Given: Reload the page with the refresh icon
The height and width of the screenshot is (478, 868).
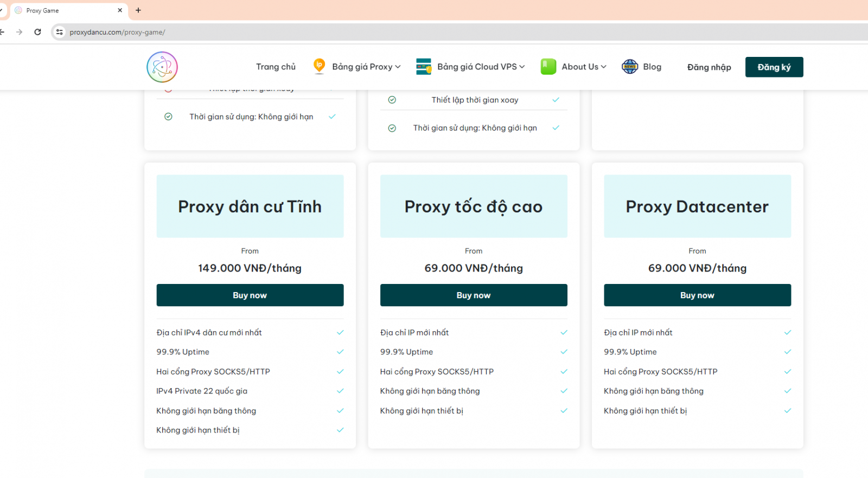Looking at the screenshot, I should tap(37, 32).
